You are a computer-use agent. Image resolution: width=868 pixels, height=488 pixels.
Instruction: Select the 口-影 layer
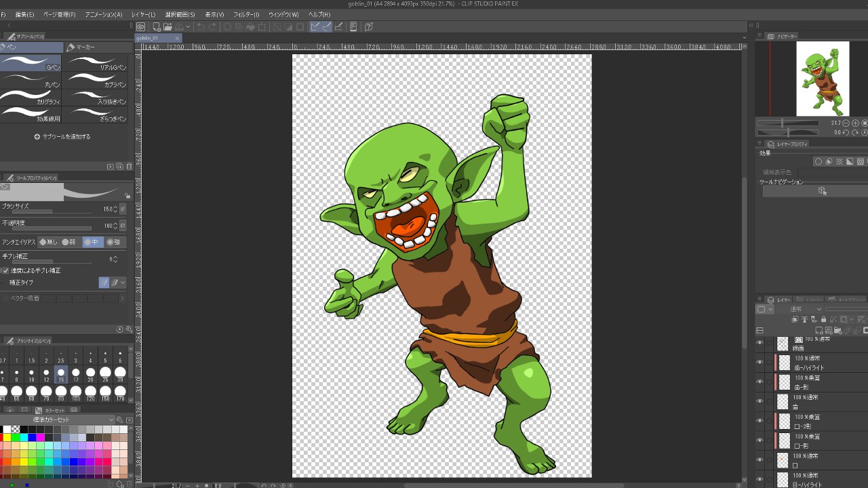coord(821,441)
